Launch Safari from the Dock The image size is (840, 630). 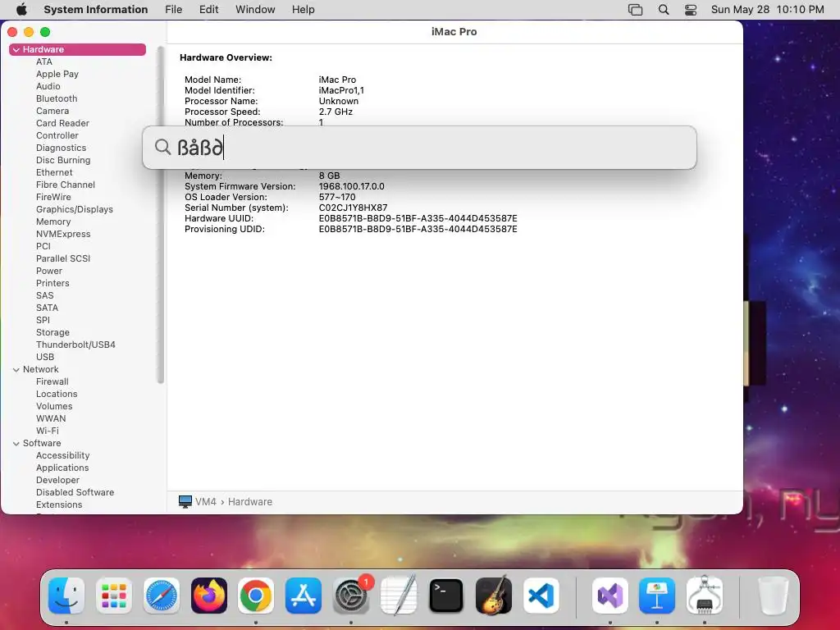(x=162, y=596)
